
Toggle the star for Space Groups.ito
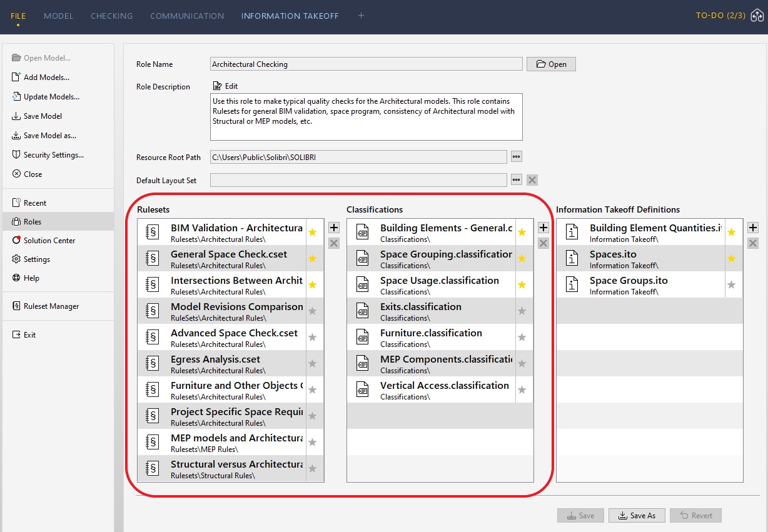pos(732,284)
